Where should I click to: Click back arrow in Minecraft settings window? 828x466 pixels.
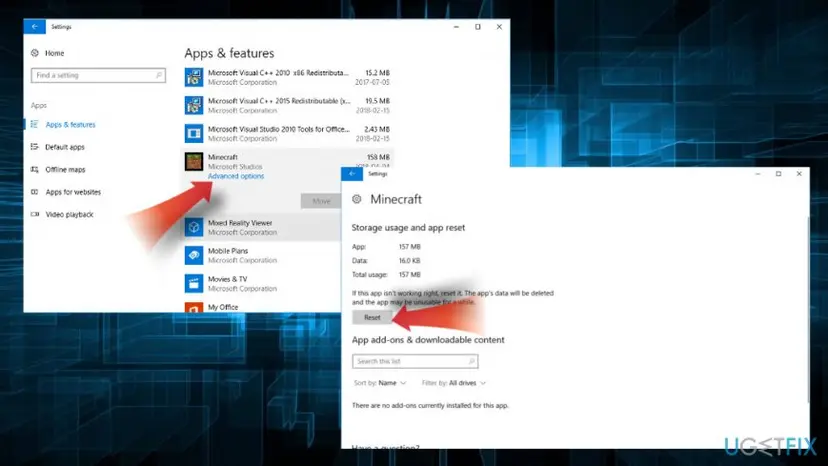click(x=352, y=173)
